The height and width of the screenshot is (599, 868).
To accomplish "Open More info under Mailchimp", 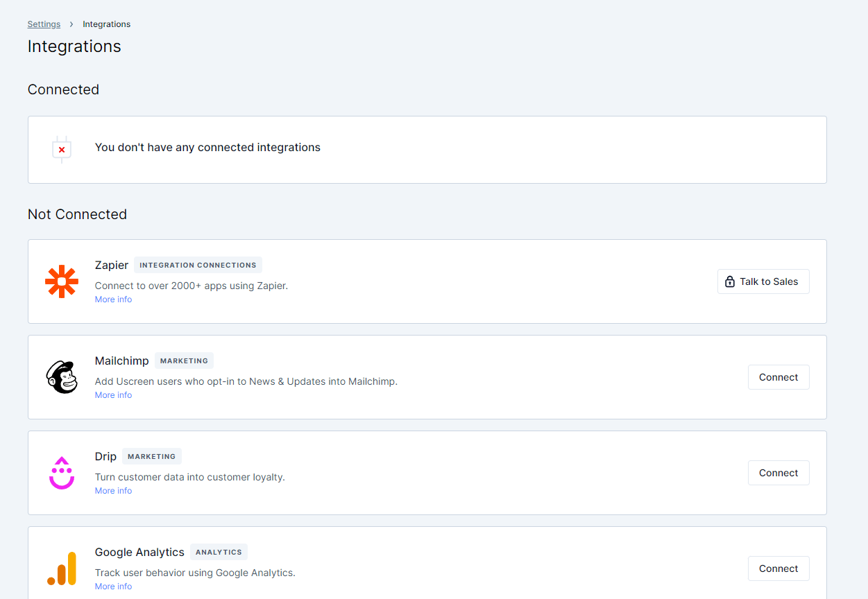I will (x=113, y=394).
